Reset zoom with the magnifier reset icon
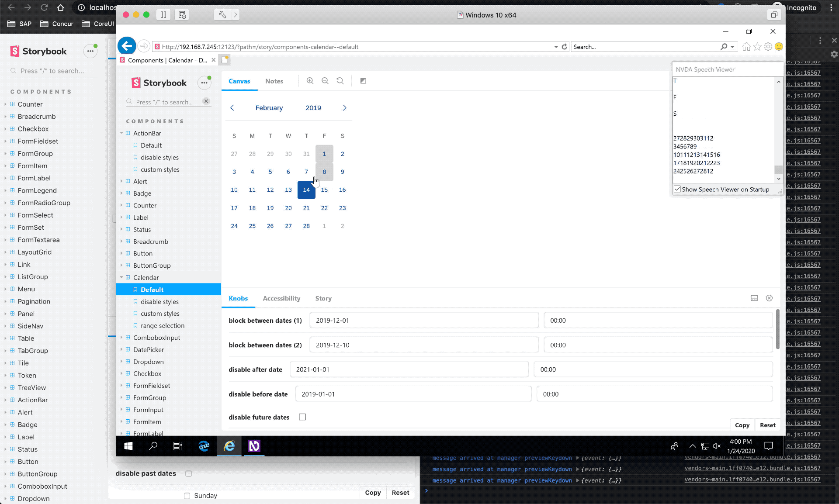 pyautogui.click(x=340, y=81)
